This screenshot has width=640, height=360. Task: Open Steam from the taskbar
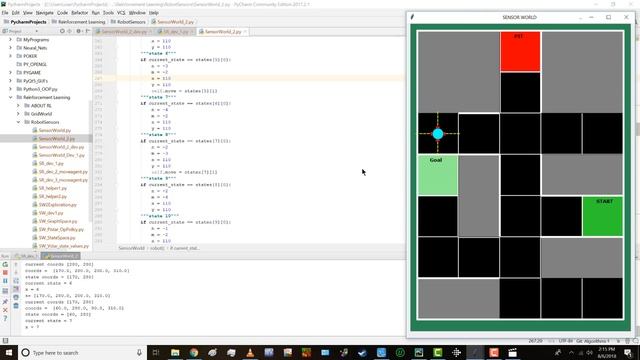pyautogui.click(x=362, y=353)
